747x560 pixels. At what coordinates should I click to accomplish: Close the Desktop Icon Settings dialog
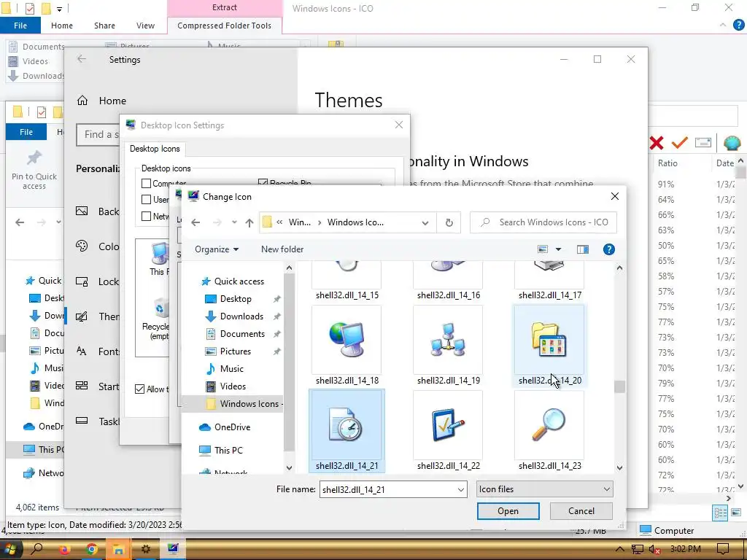click(x=399, y=125)
